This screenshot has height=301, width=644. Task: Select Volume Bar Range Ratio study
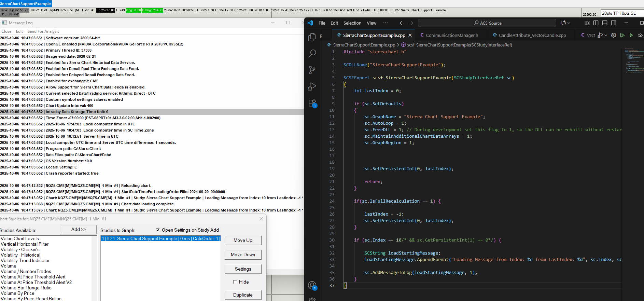click(26, 288)
